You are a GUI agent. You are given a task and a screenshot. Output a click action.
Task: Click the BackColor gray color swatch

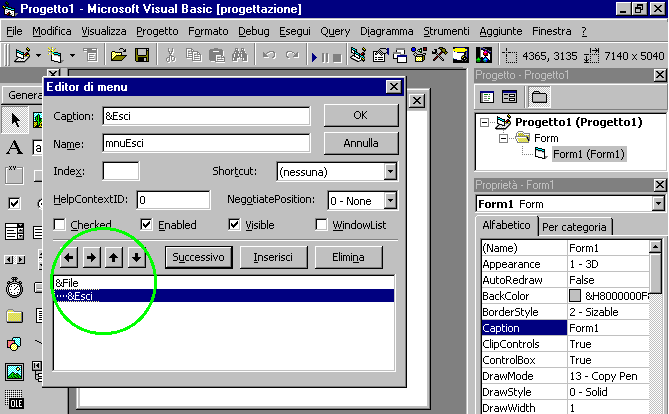coord(575,296)
